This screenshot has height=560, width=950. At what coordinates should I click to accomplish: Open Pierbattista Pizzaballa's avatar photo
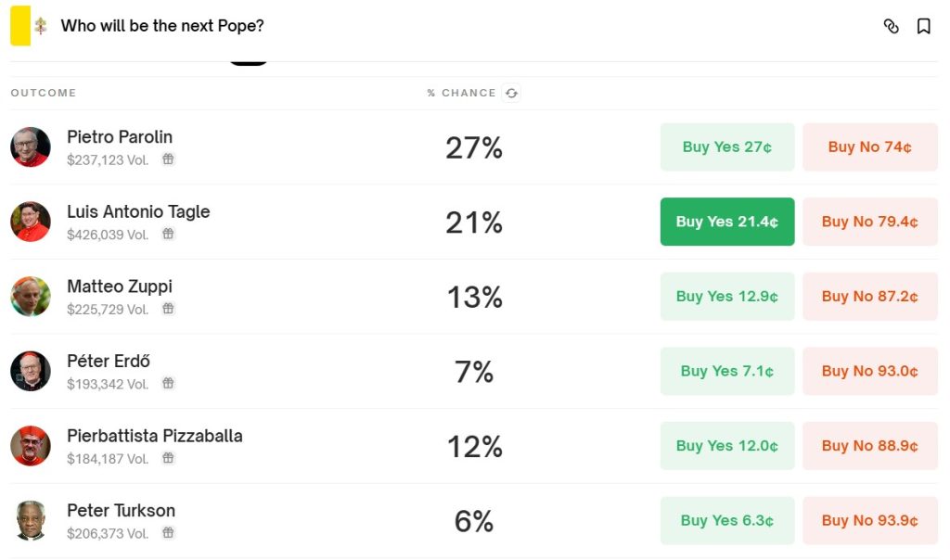pos(31,446)
